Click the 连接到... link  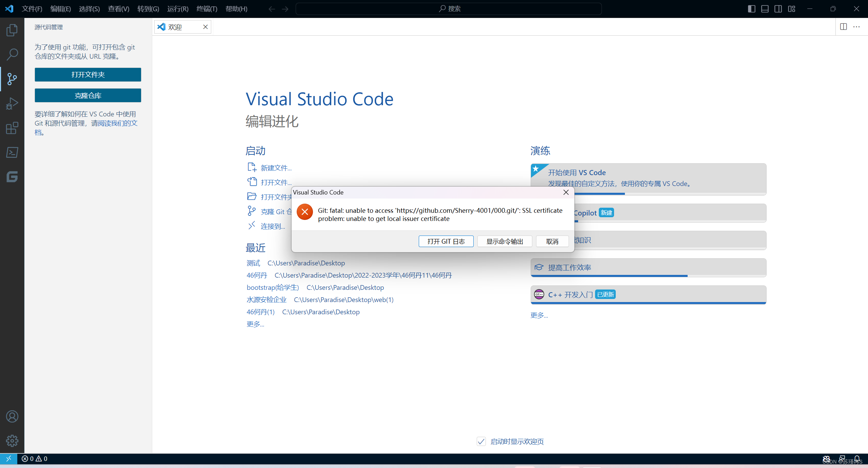[x=273, y=226]
